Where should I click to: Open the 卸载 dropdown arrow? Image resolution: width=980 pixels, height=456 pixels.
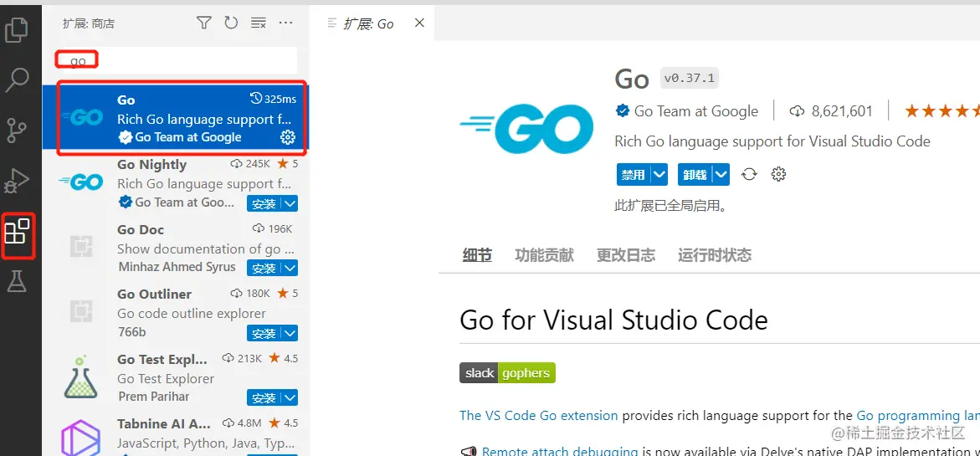click(721, 175)
